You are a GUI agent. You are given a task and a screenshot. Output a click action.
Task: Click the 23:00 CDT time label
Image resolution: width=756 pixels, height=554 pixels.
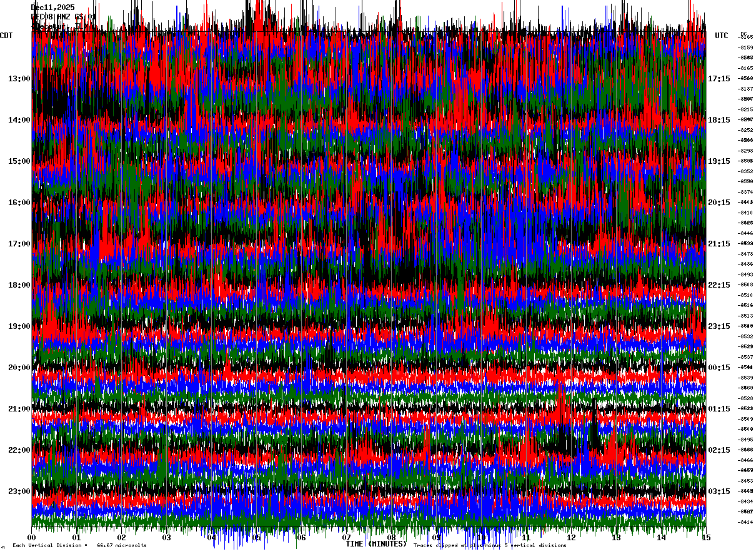(19, 491)
